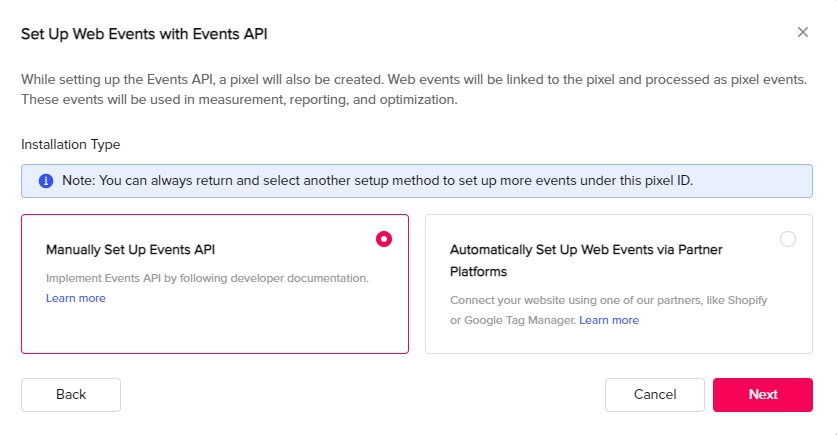Close the Set Up Web Events dialog
837x435 pixels.
pyautogui.click(x=802, y=33)
